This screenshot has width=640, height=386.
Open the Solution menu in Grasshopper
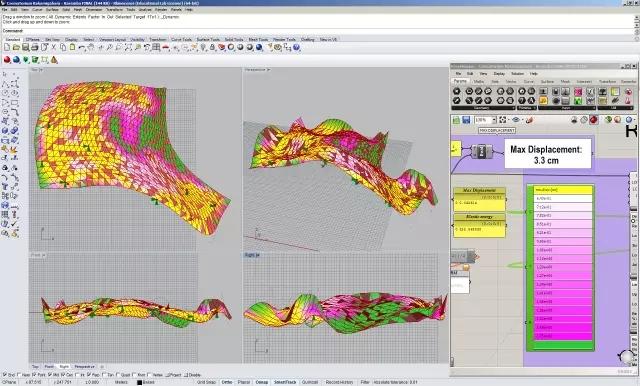click(518, 73)
